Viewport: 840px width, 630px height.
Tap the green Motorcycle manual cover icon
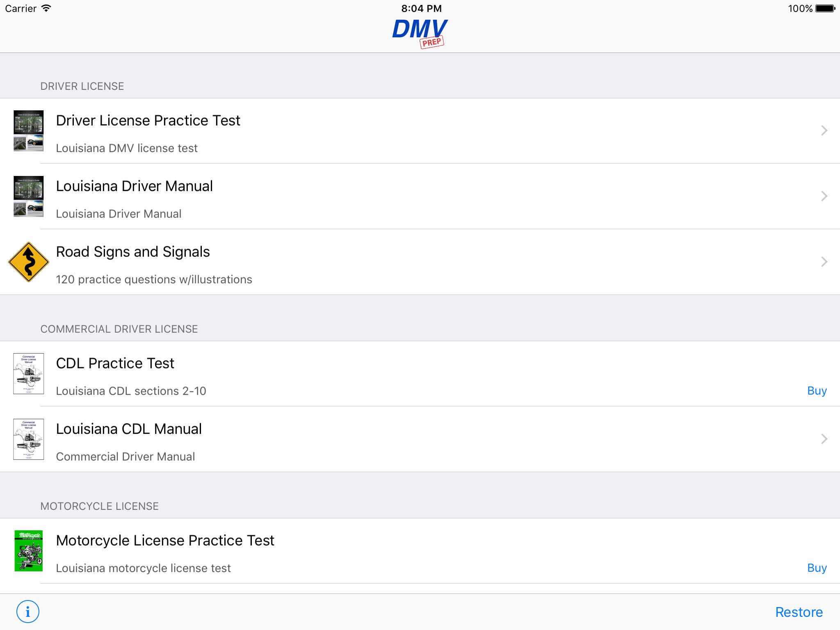point(29,551)
